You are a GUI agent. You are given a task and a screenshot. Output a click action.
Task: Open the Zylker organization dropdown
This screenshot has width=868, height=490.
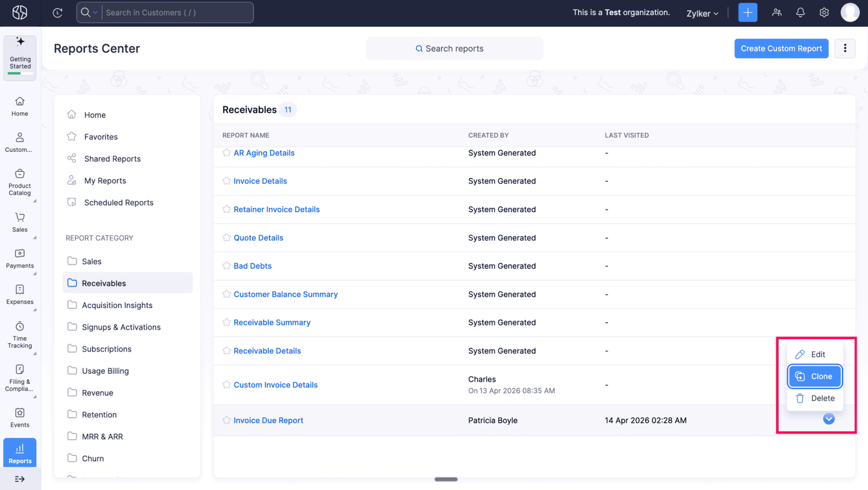702,13
